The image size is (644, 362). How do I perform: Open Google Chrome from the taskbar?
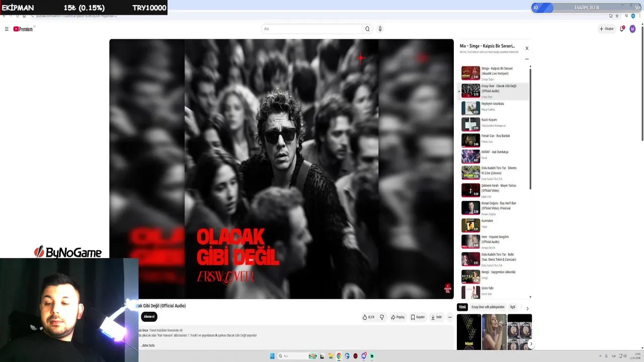coord(339,356)
